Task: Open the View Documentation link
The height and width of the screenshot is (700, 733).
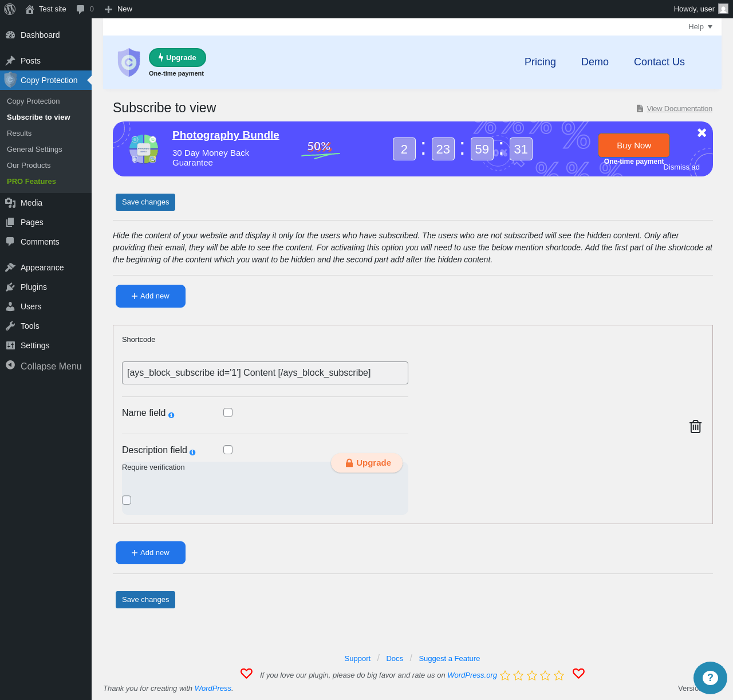Action: 679,109
